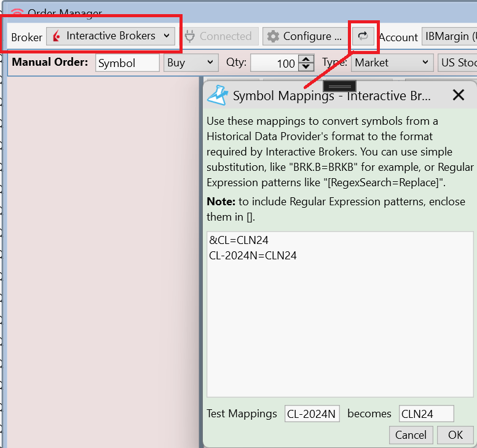Screen dimensions: 477x448
Task: Open Configure settings with gear icon
Action: (305, 36)
